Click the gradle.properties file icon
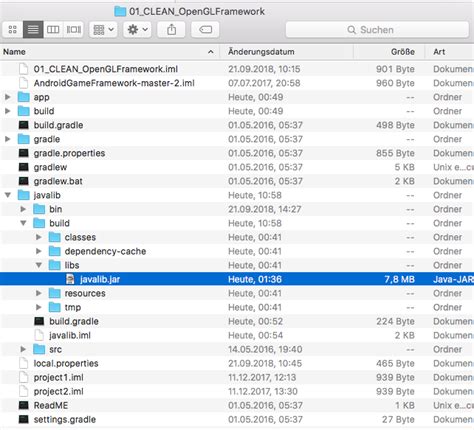 [x=23, y=153]
